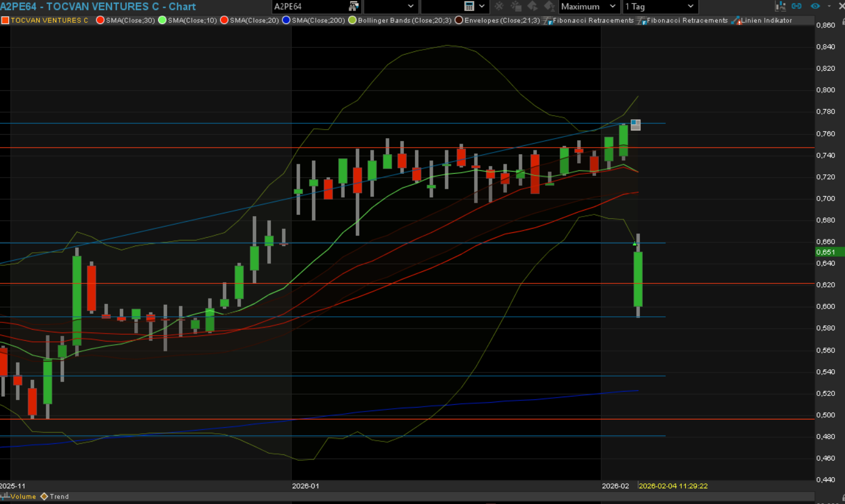Click the current price tag 0,651

point(829,252)
